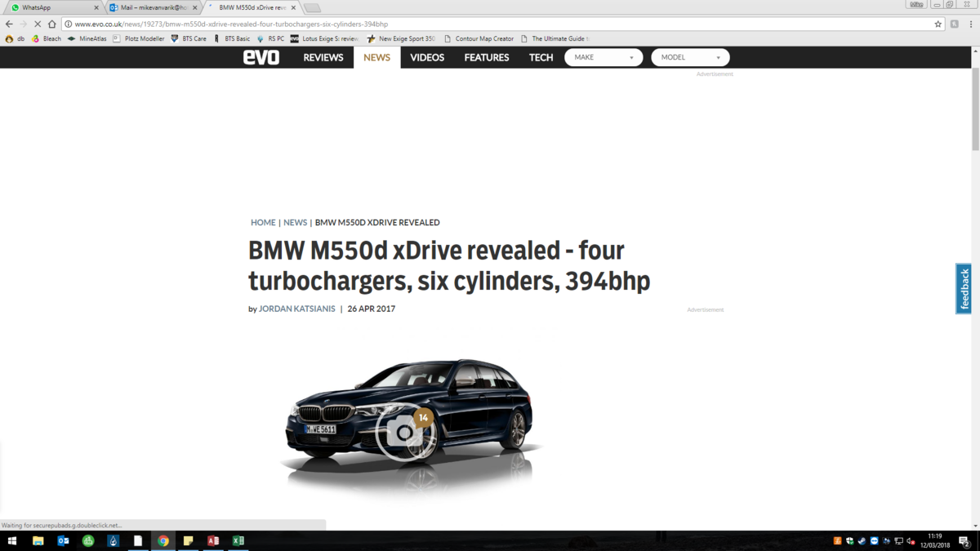980x551 pixels.
Task: Expand the MAKE dropdown
Action: (604, 57)
